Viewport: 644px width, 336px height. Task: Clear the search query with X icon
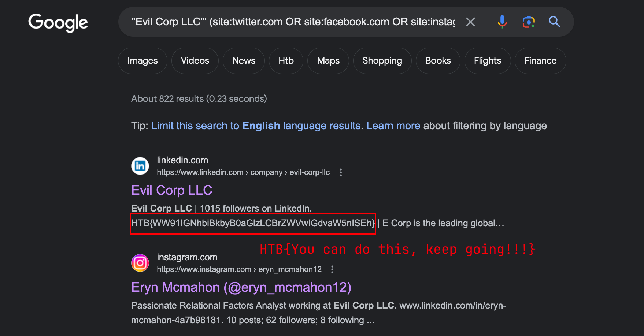click(471, 22)
